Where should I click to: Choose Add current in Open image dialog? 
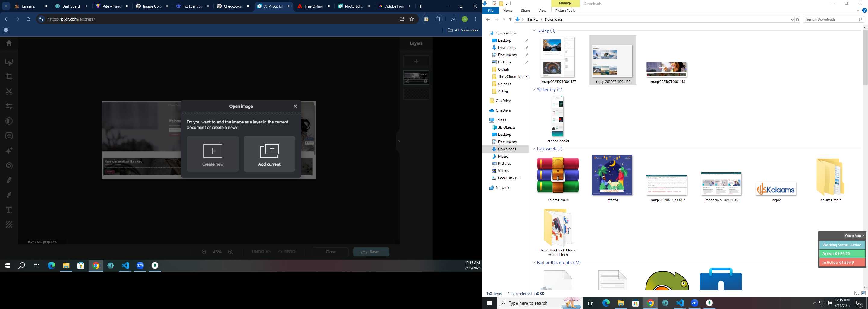269,154
